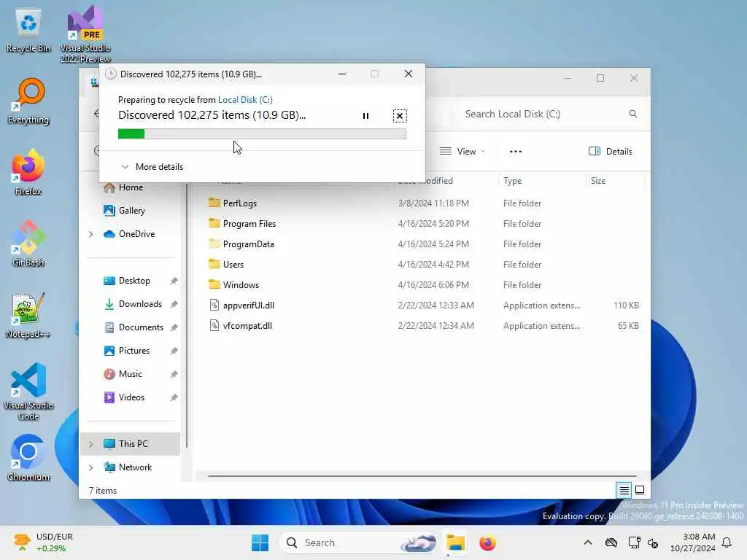Click the pin icon next to Videos
This screenshot has width=747, height=560.
174,397
